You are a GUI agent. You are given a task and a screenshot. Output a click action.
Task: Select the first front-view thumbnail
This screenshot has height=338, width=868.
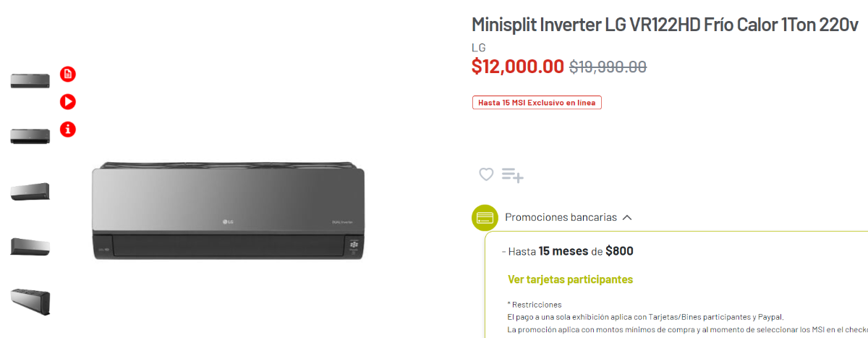pos(30,80)
